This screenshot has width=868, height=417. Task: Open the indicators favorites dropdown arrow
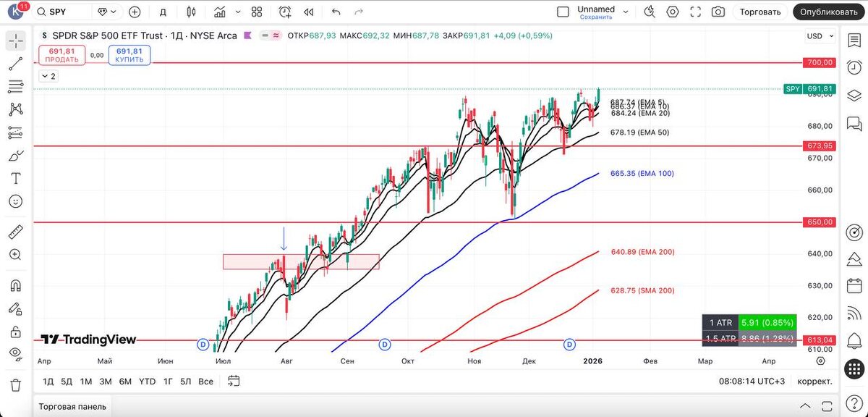click(239, 12)
